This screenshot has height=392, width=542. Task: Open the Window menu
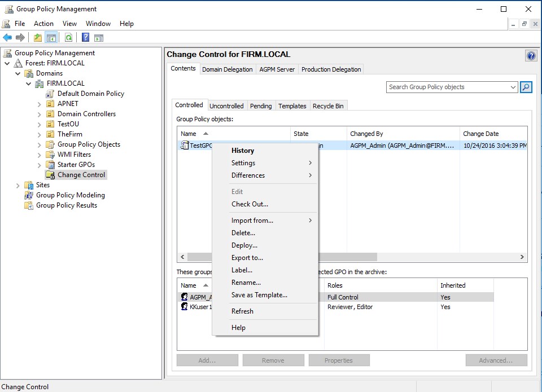tap(98, 24)
